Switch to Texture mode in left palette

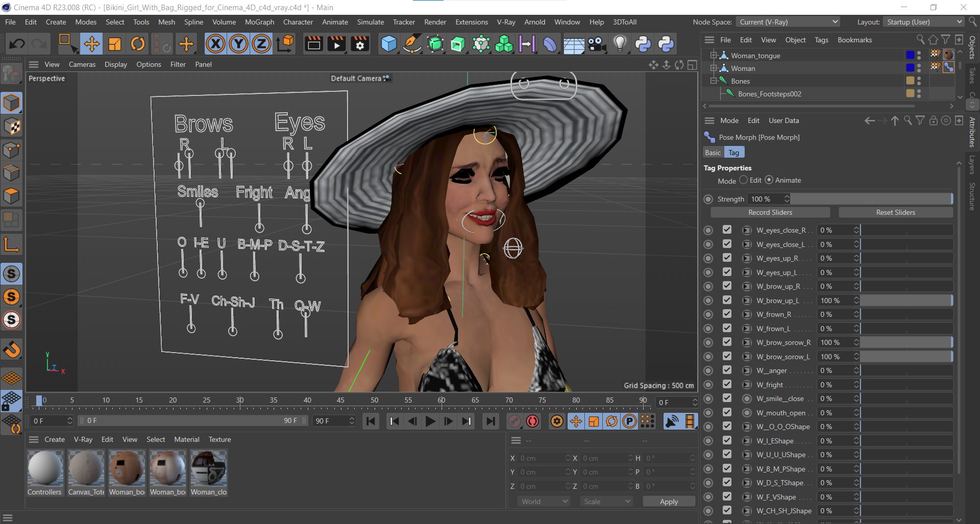click(x=11, y=126)
